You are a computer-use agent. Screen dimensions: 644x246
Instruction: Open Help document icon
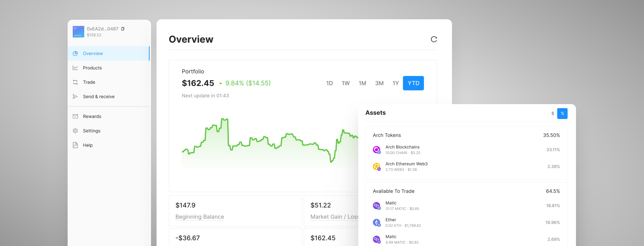(75, 145)
